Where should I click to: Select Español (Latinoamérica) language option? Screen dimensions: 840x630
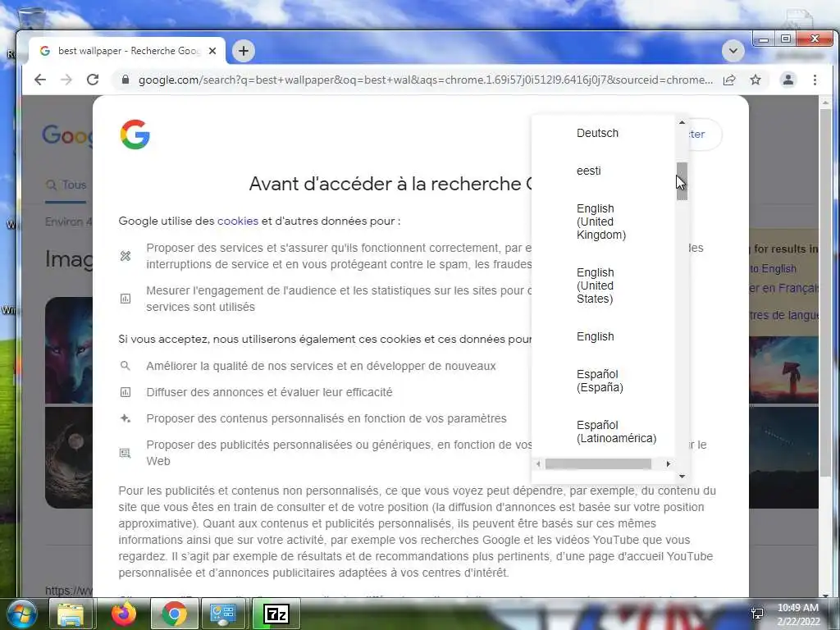616,431
